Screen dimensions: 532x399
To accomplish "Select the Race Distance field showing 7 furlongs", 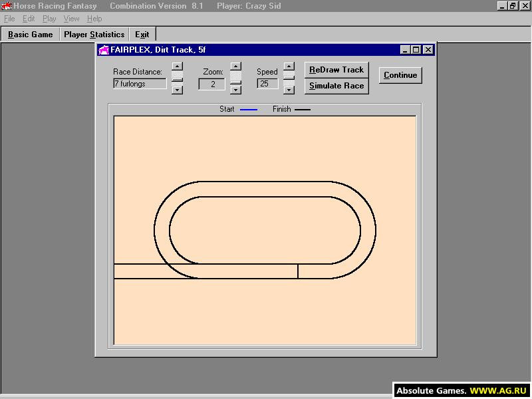I will [140, 84].
